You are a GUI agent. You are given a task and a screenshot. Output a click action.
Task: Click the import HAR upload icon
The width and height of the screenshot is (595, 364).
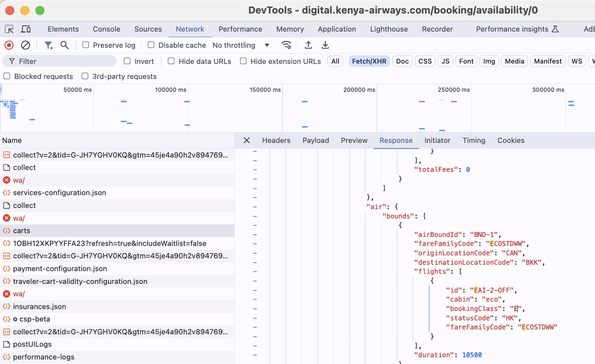(x=308, y=45)
